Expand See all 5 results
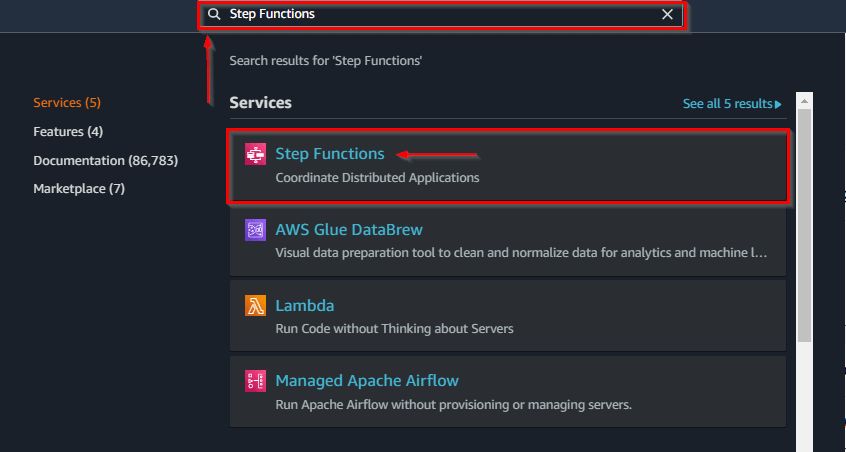Image resolution: width=846 pixels, height=452 pixels. (732, 104)
